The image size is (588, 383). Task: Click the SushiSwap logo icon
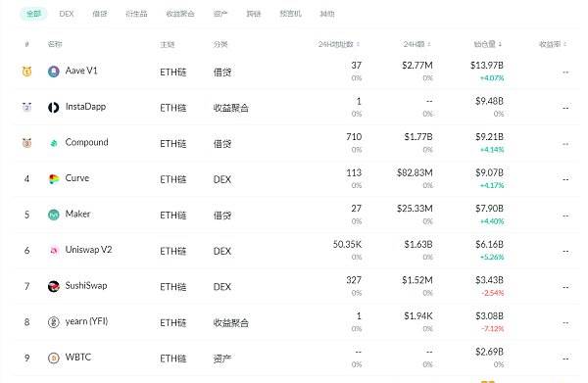[x=54, y=286]
